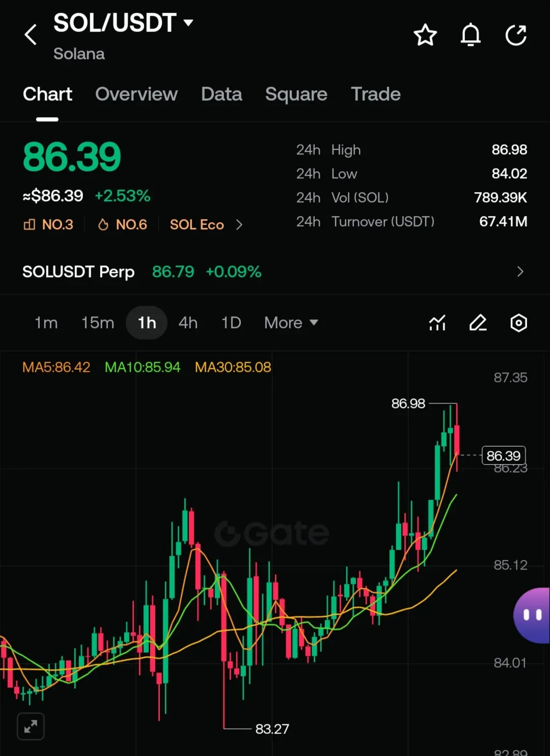Viewport: 550px width, 756px height.
Task: Tap the MA10:85.94 indicator label
Action: coord(143,367)
